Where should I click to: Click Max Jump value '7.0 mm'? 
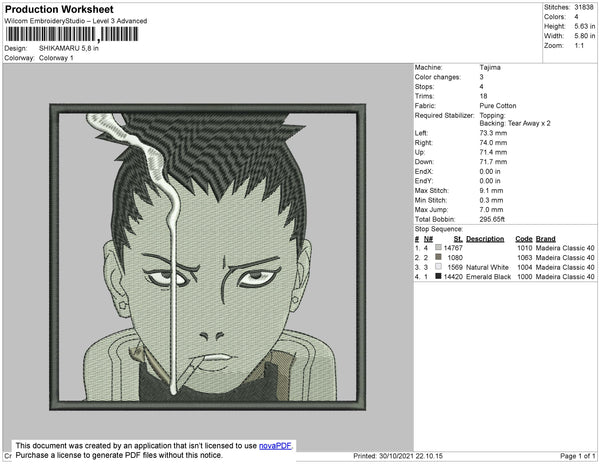[x=491, y=210]
